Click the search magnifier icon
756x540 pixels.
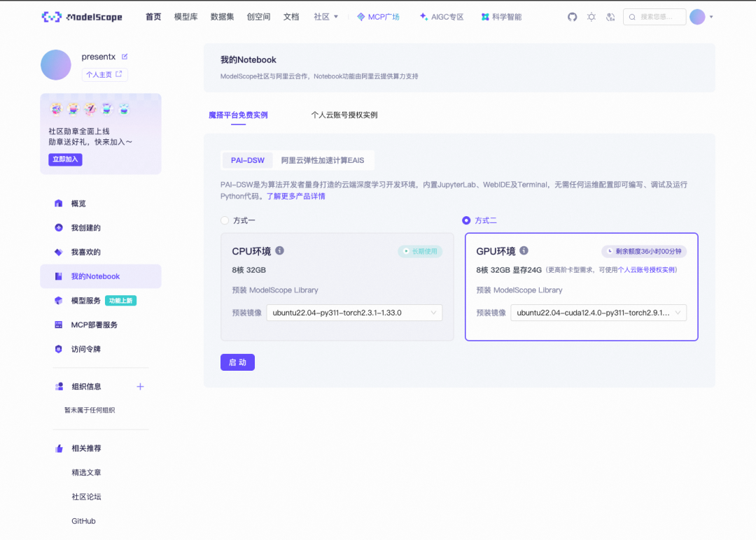click(632, 17)
